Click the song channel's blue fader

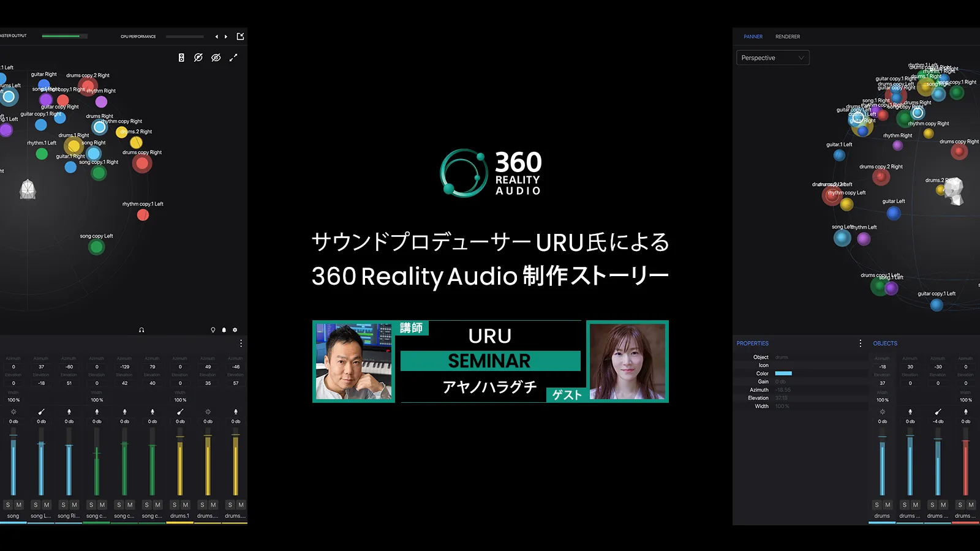point(13,462)
